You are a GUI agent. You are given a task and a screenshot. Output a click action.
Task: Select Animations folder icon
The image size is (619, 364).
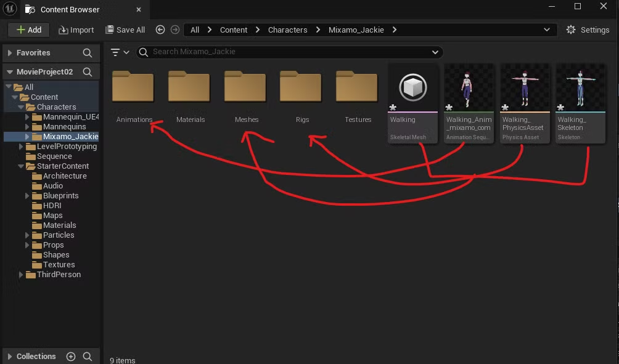click(x=133, y=86)
